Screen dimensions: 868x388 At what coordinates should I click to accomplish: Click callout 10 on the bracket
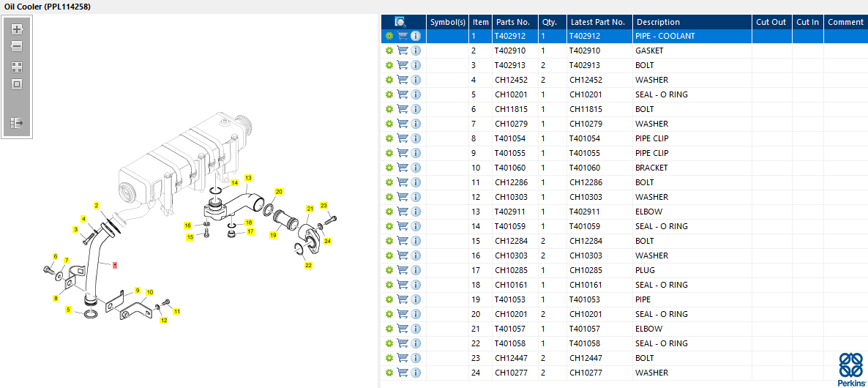(149, 291)
